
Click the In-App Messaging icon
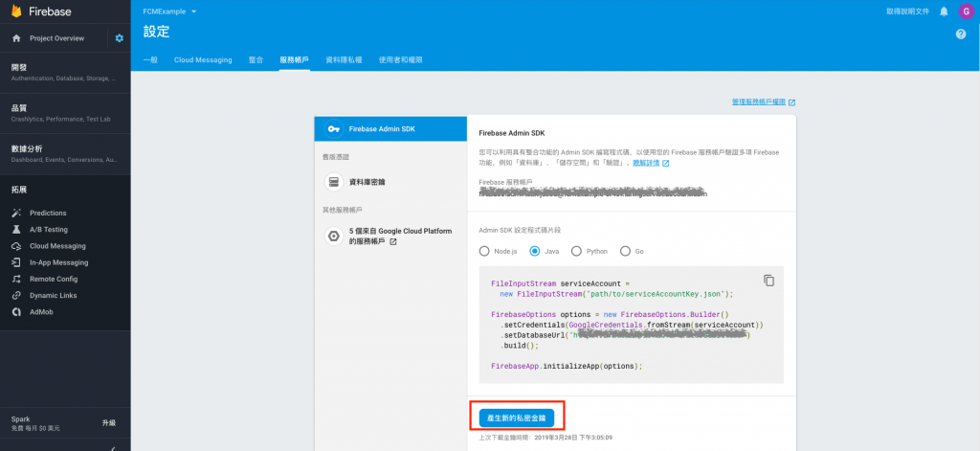point(17,262)
